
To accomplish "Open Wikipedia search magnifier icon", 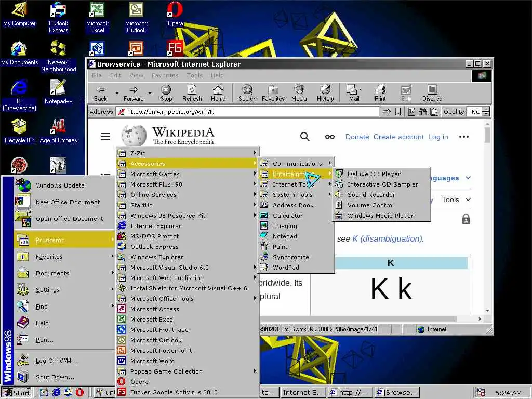I will tap(304, 137).
